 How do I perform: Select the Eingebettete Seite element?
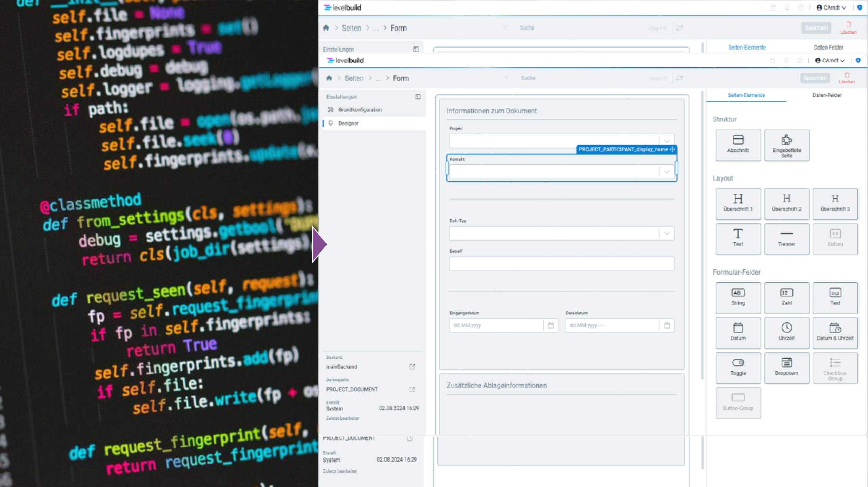click(x=786, y=145)
